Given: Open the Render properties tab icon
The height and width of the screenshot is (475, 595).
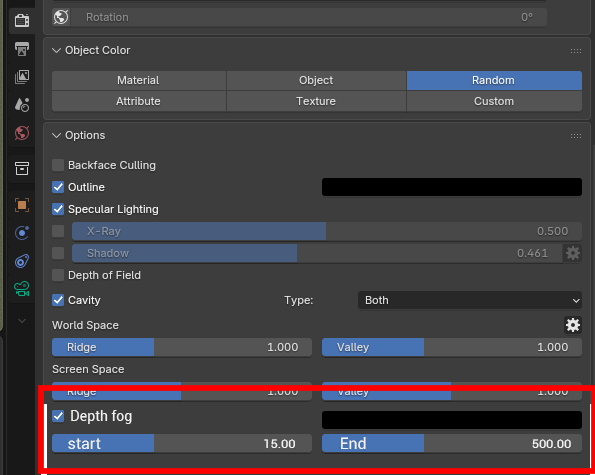Looking at the screenshot, I should (22, 20).
